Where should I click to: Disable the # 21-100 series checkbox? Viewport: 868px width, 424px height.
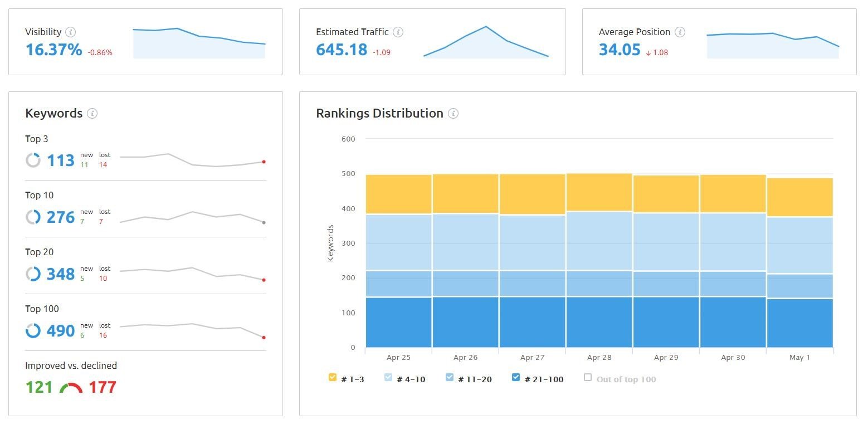(516, 378)
